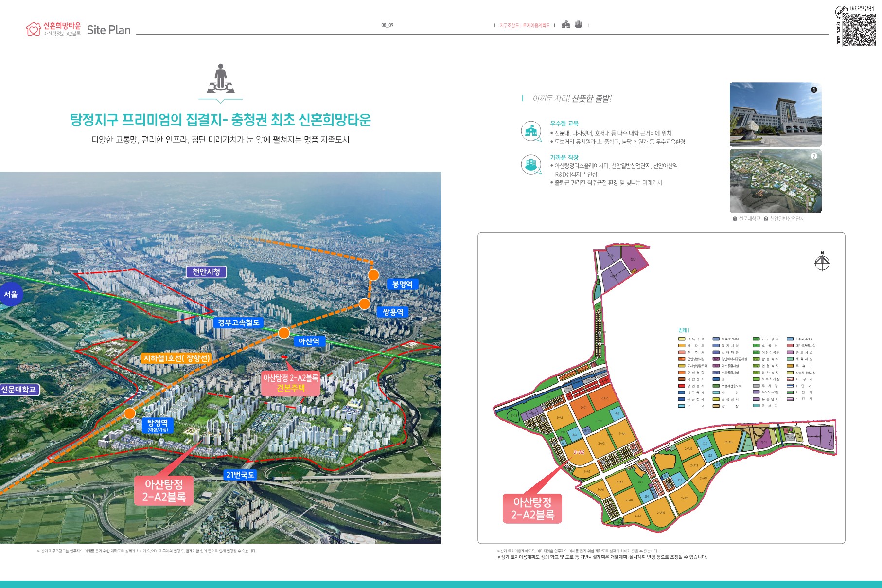Click the QR code in the corner
The image size is (882, 588).
(x=859, y=30)
